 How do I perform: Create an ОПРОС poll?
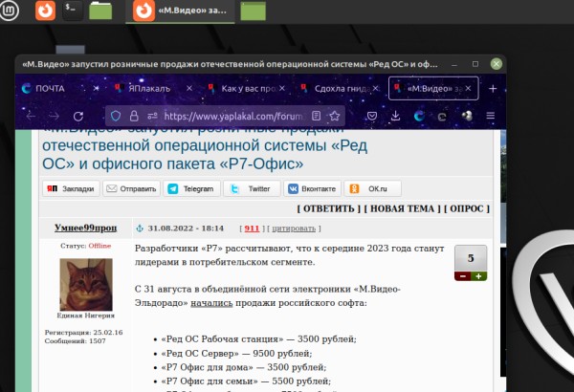[467, 208]
